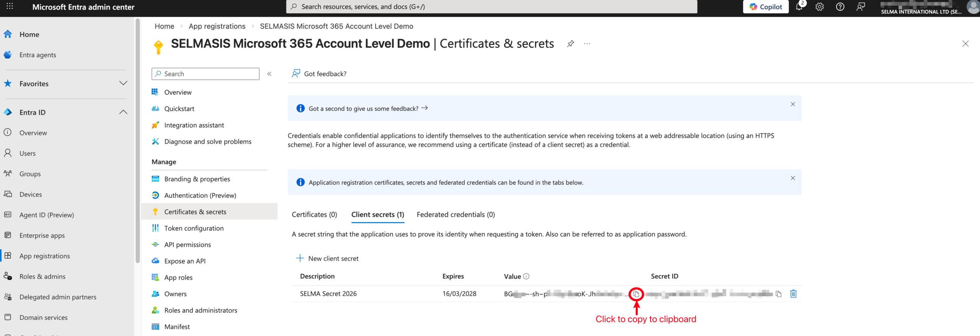Switch to the Certificates (0) tab
The image size is (980, 336).
314,215
